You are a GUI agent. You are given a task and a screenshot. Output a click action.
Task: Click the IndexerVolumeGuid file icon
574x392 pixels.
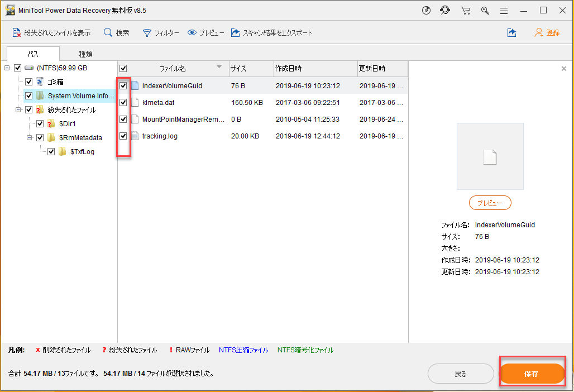135,85
